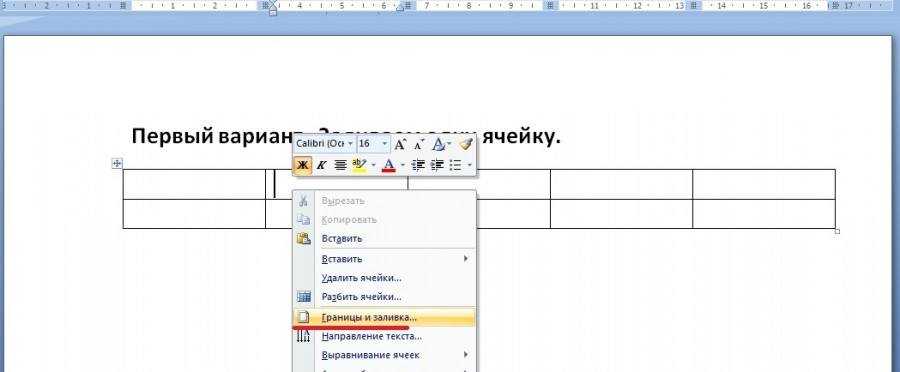This screenshot has height=372, width=900.
Task: Click the split cells icon in menu
Action: click(304, 297)
